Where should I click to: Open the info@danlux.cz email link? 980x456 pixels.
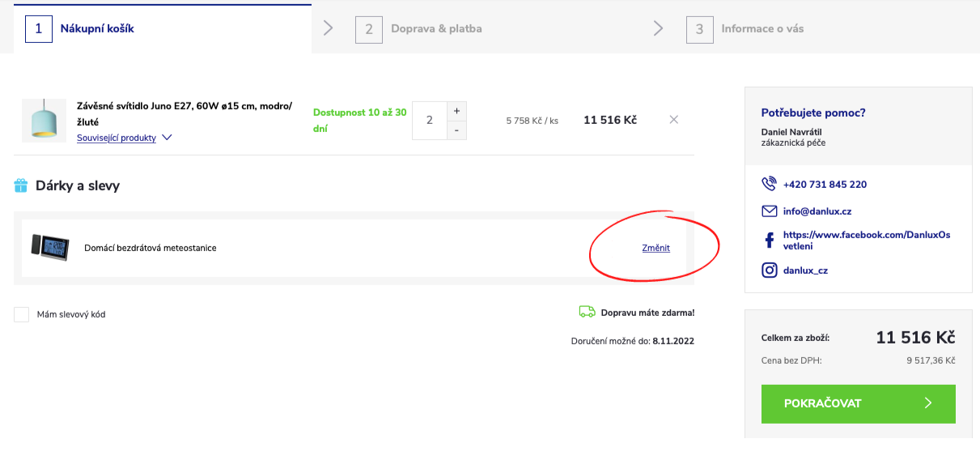[817, 211]
